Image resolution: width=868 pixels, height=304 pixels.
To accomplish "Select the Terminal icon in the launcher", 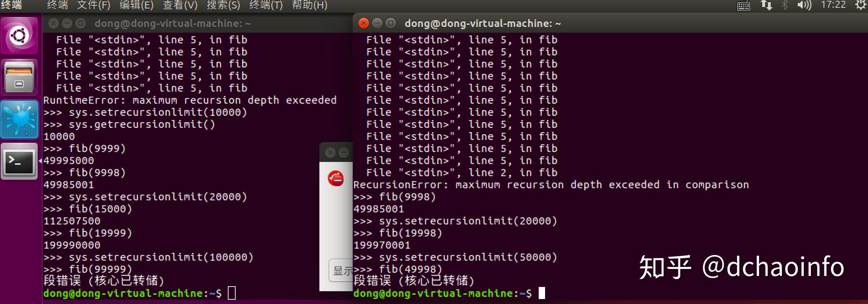I will coord(19,161).
